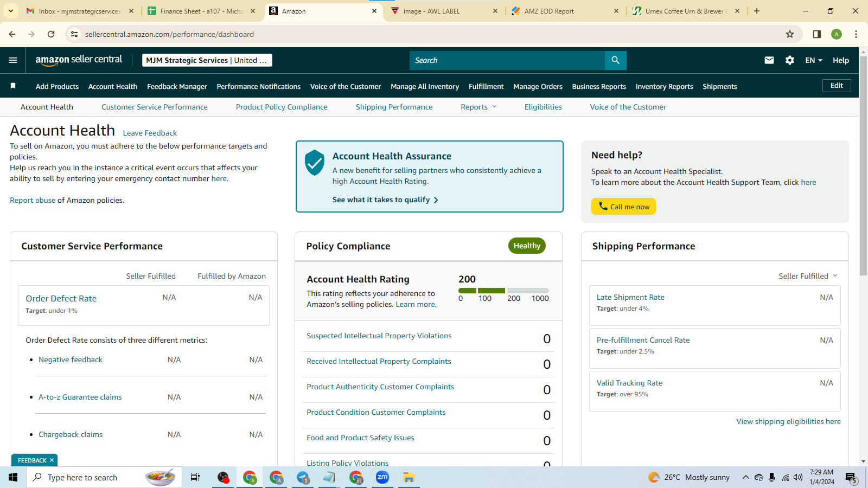Viewport: 868px width, 488px height.
Task: Expand the Reports dropdown menu
Action: (x=478, y=107)
